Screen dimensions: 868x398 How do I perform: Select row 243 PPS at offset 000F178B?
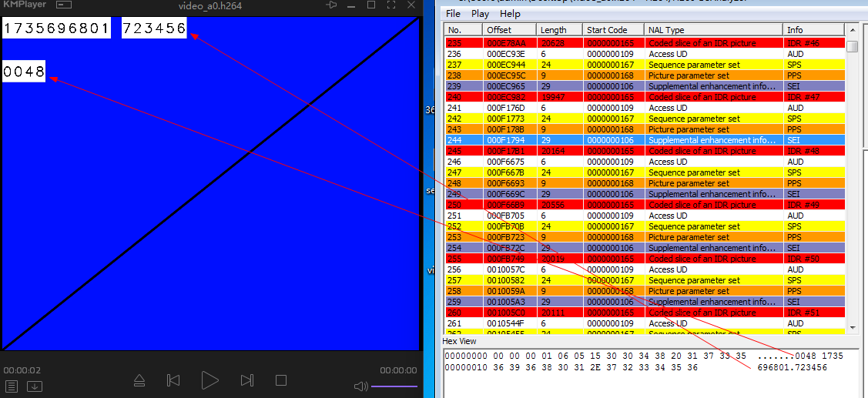click(645, 129)
